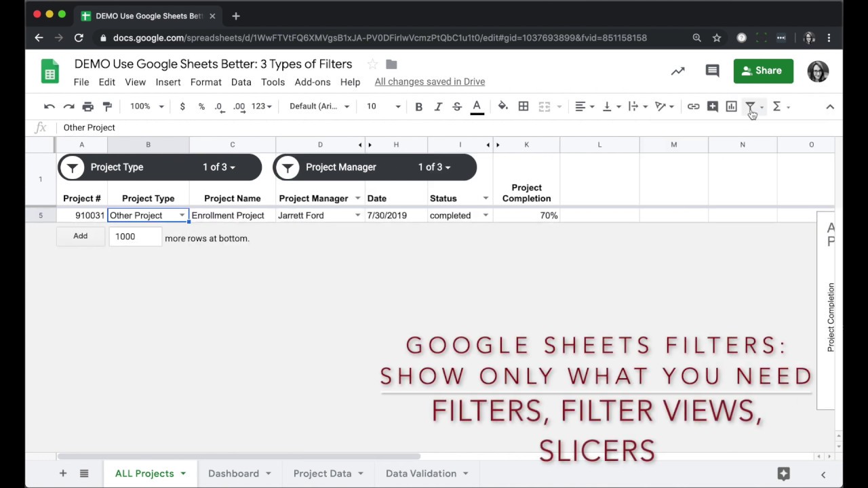
Task: Open the Help menu
Action: point(350,82)
